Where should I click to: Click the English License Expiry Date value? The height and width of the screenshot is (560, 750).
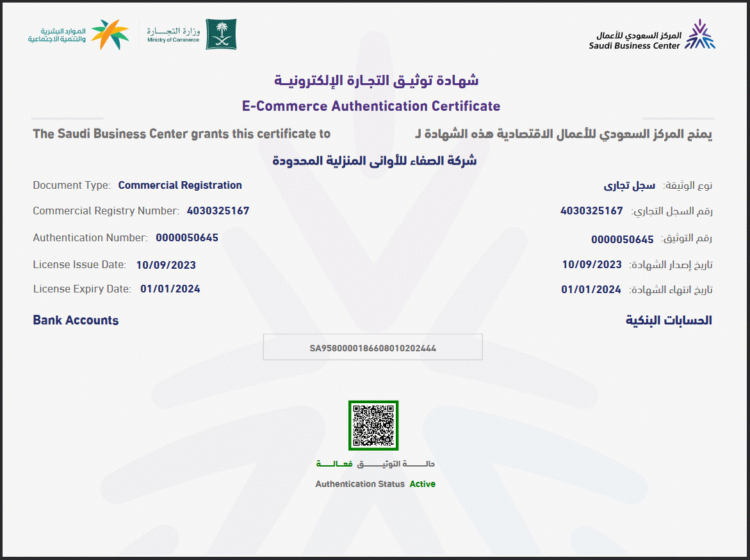pos(170,289)
